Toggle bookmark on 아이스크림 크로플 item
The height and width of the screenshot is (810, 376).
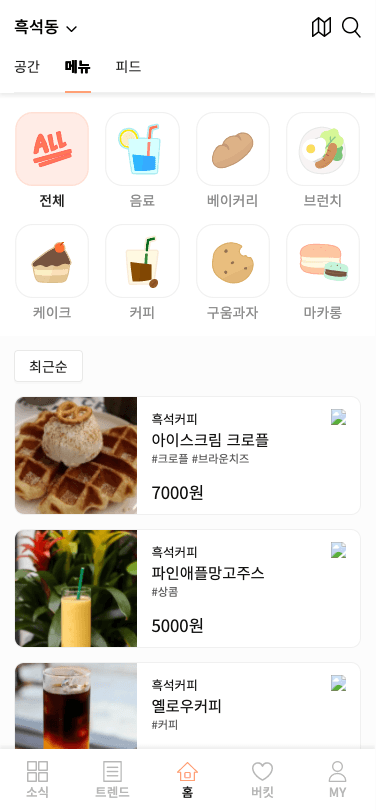(338, 417)
